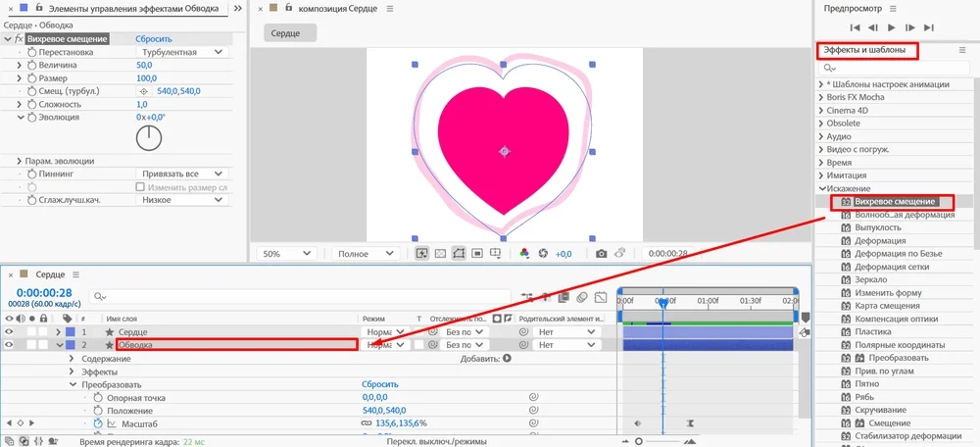The image size is (980, 447).
Task: Expand the Содержание group of Обводка
Action: (72, 359)
